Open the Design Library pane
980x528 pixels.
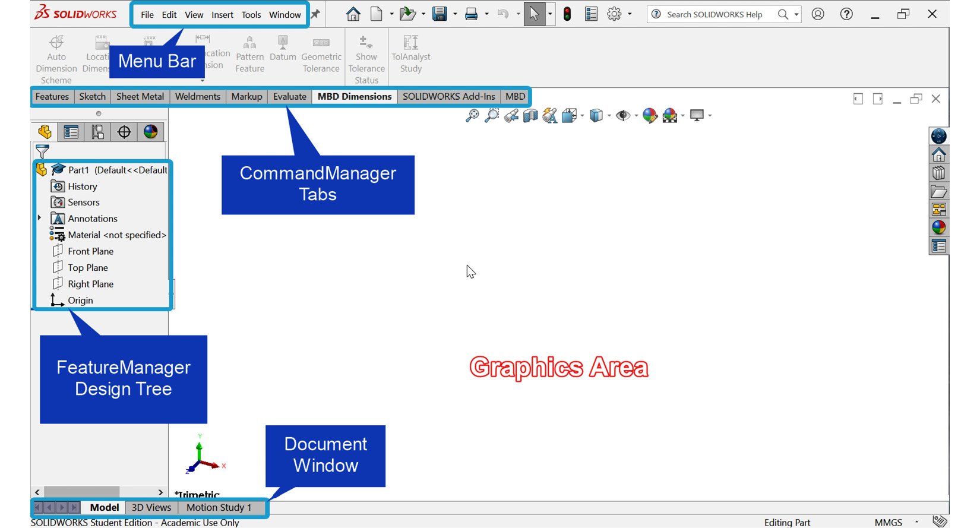coord(939,173)
